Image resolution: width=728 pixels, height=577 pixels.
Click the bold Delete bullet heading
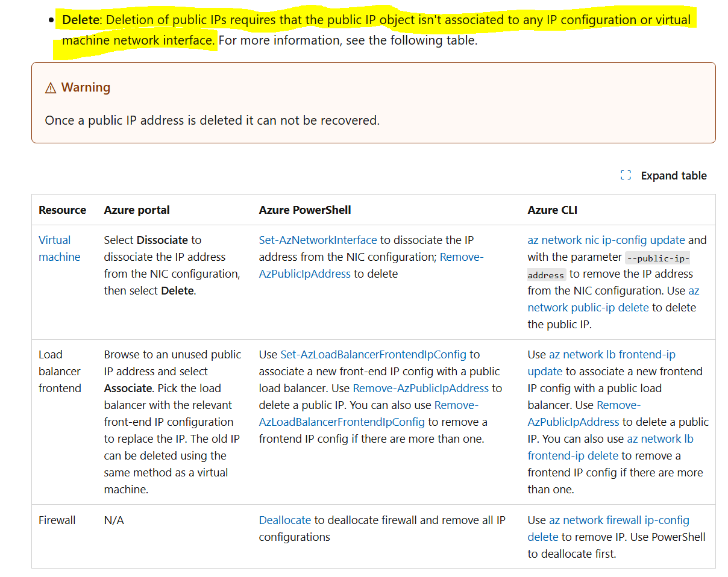(x=81, y=19)
